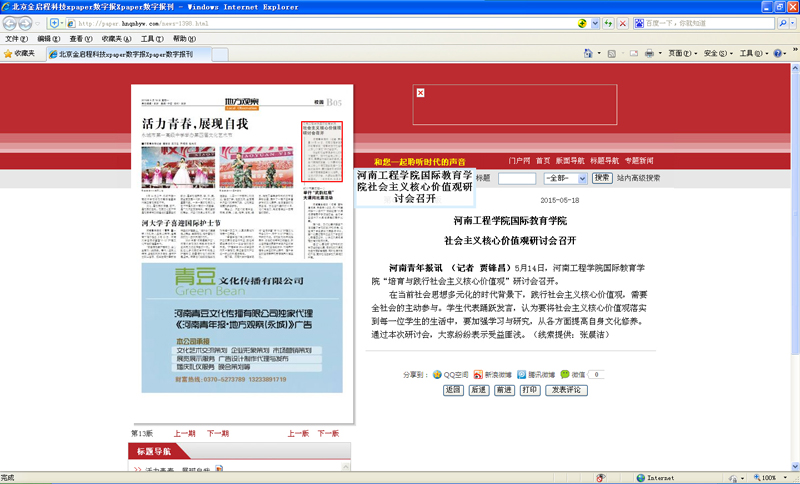Screen dimensions: 800x484
Task: Click the 返回 button below the article
Action: point(453,390)
